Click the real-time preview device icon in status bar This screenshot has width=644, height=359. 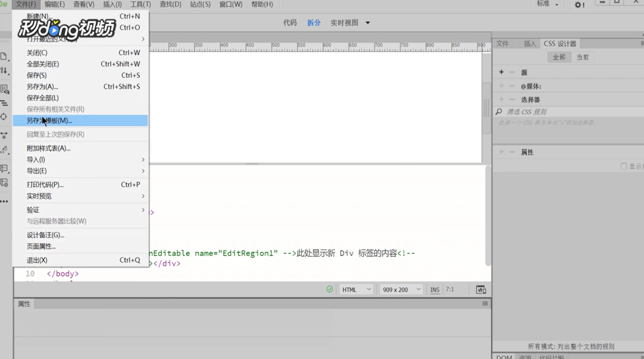point(481,289)
